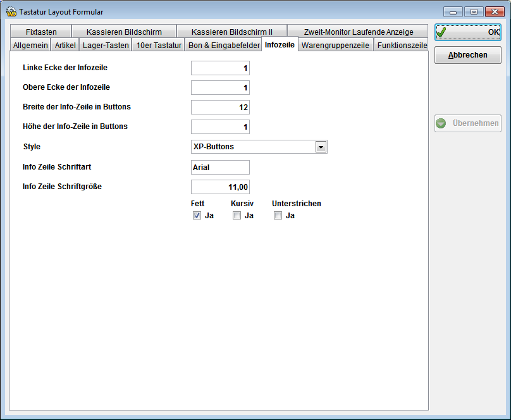Enable the Unterstrichen Ja checkbox

(x=278, y=215)
